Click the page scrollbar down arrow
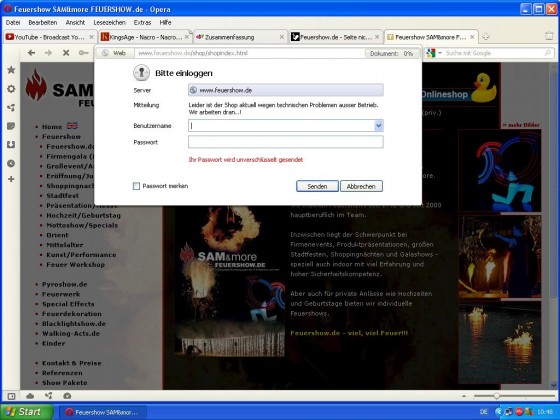 (x=554, y=385)
